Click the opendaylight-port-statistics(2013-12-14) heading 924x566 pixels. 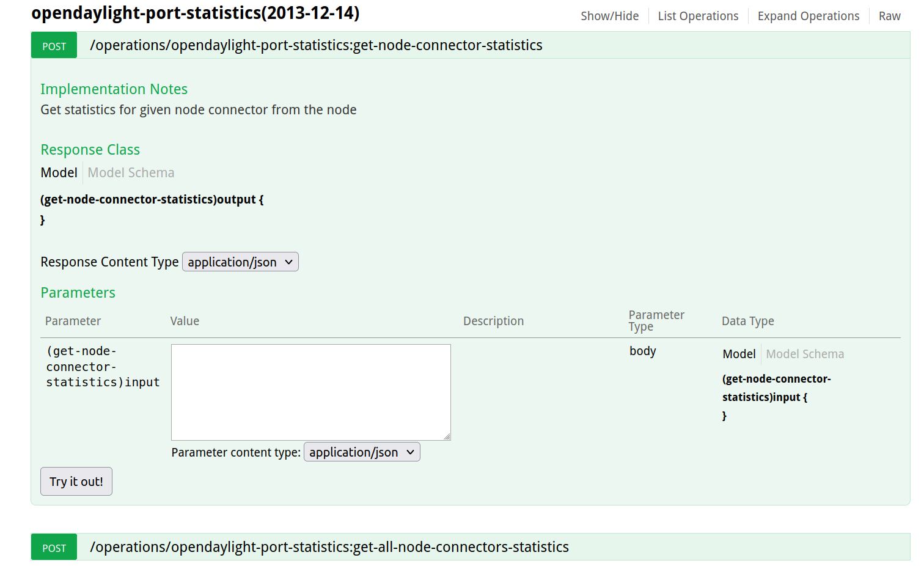(196, 13)
